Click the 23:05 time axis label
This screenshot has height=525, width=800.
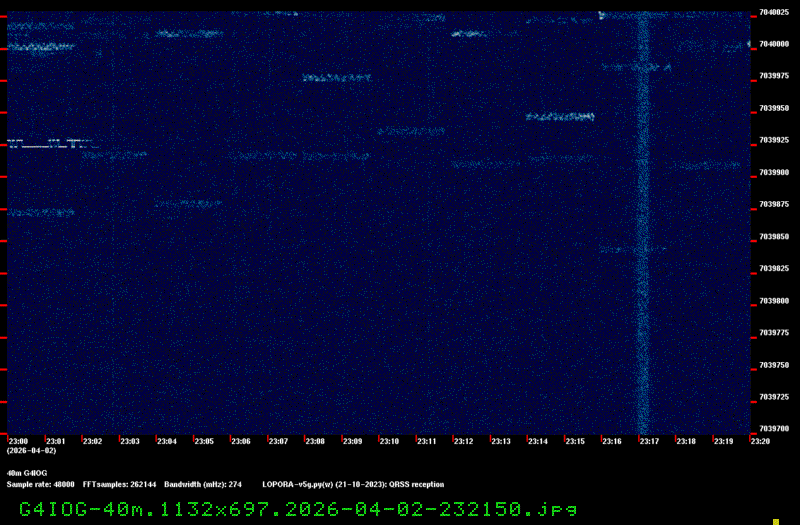point(204,441)
